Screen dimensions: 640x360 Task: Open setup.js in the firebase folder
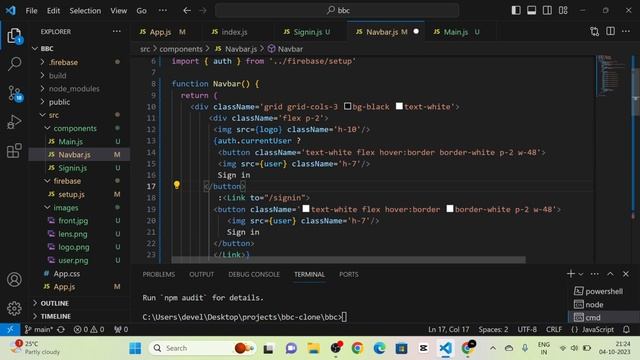click(79, 194)
